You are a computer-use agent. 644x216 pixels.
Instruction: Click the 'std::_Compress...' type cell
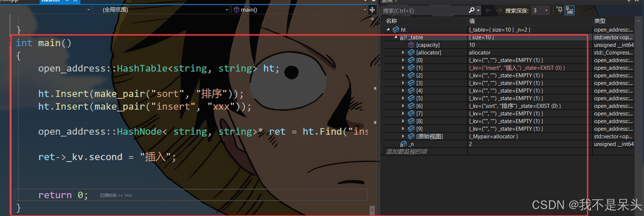pos(614,53)
